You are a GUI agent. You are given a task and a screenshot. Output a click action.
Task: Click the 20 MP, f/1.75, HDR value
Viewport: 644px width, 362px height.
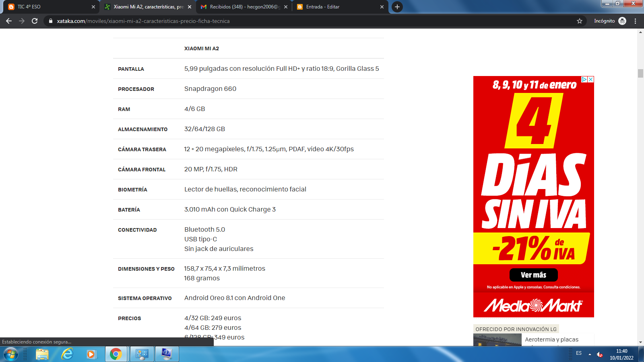(211, 169)
